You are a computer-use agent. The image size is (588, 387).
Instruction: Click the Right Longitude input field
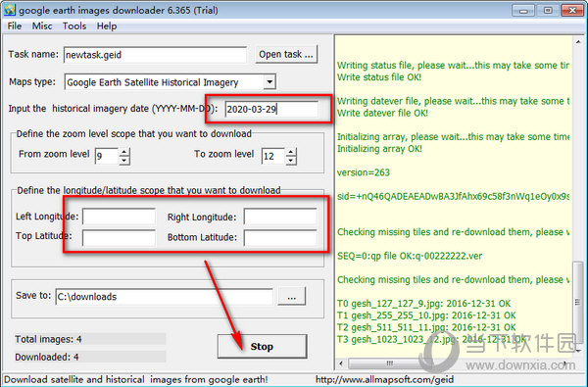point(280,217)
